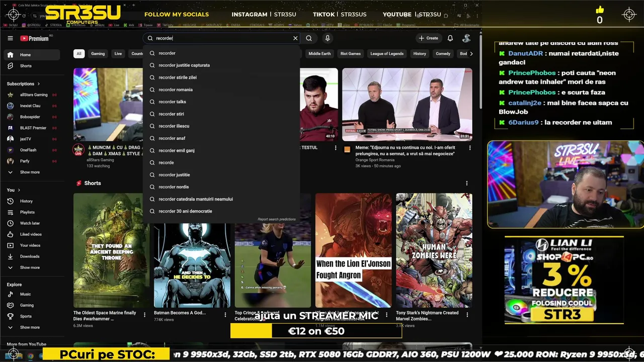Select the History filter chip
Screen dimensions: 644x362
tap(420, 54)
